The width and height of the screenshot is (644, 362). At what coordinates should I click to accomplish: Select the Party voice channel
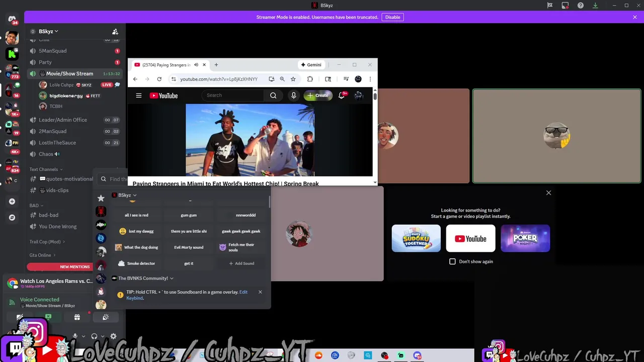click(74, 62)
